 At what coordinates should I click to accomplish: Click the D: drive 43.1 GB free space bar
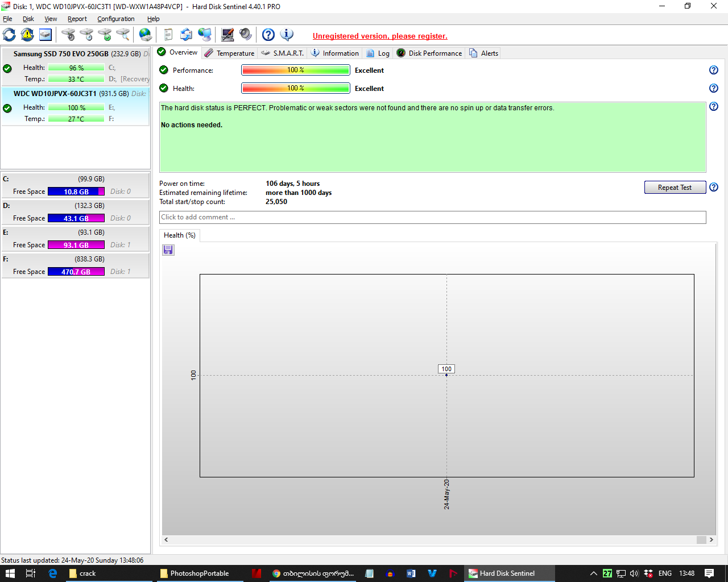tap(76, 218)
